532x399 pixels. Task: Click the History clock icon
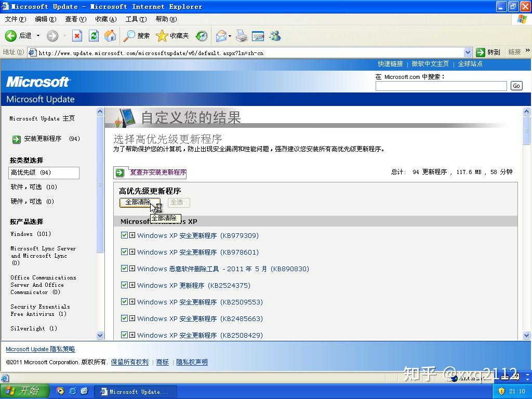[202, 36]
